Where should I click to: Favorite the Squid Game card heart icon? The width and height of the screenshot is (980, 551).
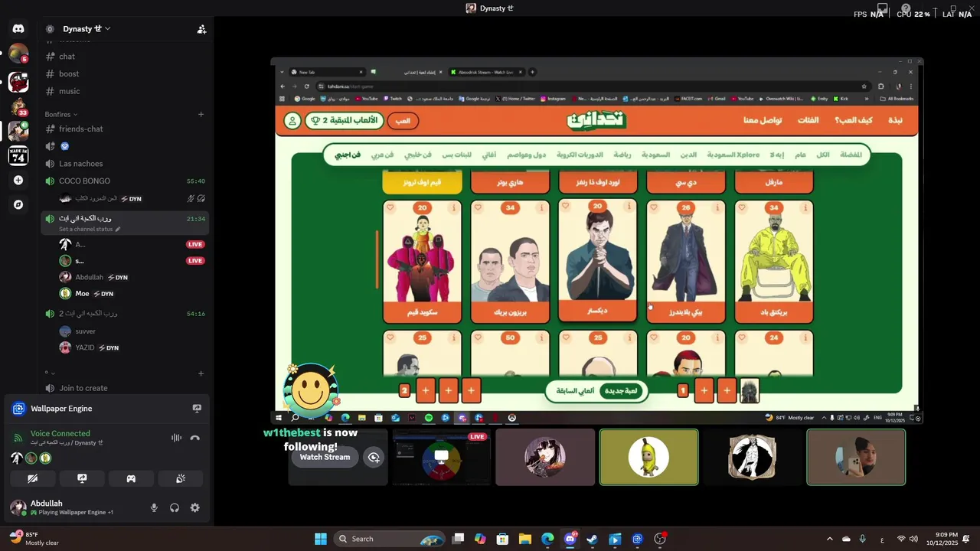(390, 208)
